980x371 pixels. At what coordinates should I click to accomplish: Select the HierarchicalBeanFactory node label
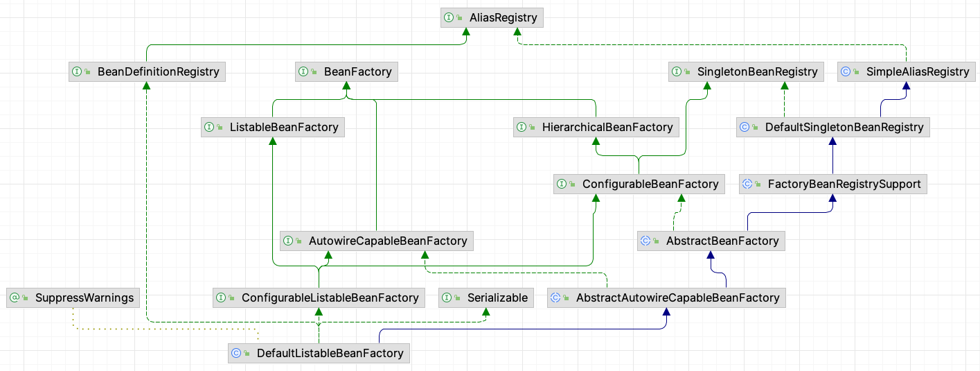tap(607, 128)
